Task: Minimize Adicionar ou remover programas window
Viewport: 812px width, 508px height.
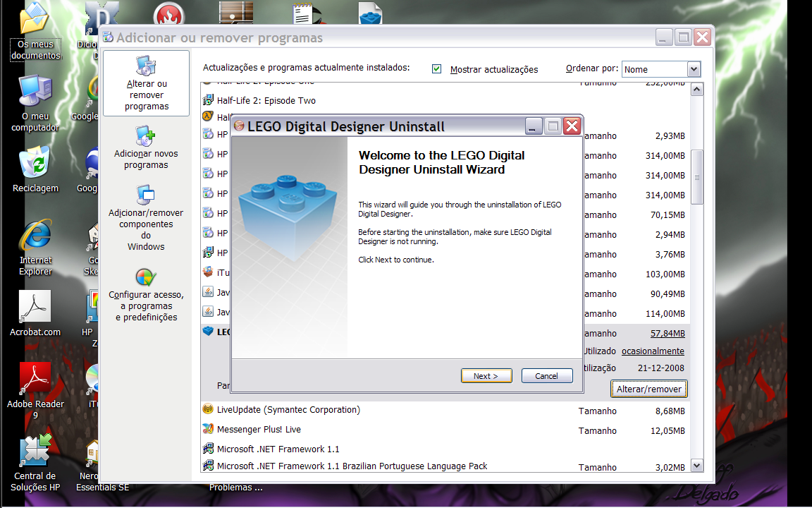Action: pyautogui.click(x=665, y=37)
